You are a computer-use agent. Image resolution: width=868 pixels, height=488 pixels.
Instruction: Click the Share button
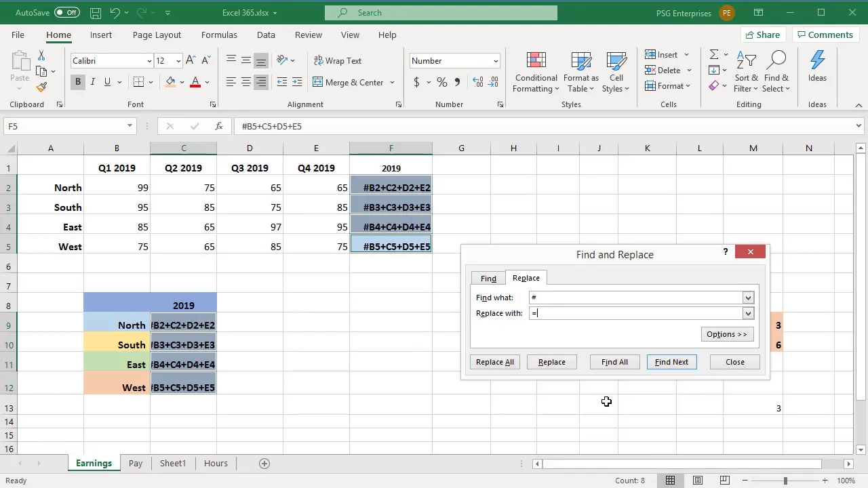pyautogui.click(x=762, y=35)
